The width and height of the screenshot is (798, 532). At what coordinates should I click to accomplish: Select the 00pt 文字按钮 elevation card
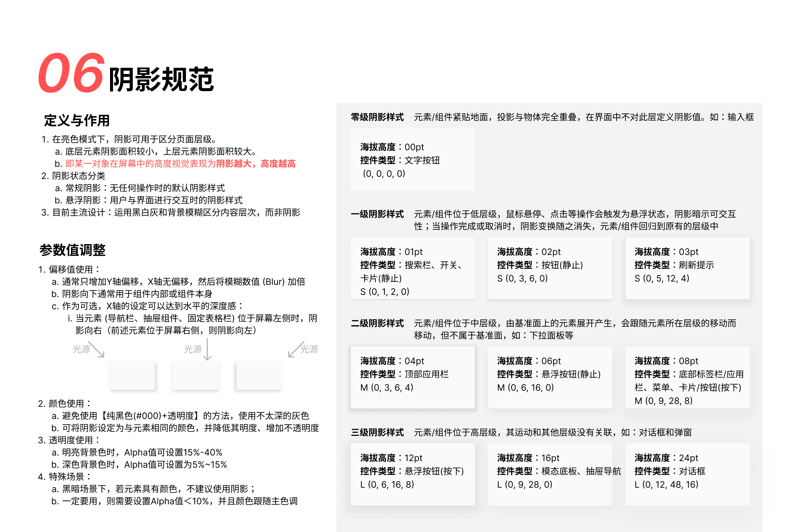coord(413,159)
